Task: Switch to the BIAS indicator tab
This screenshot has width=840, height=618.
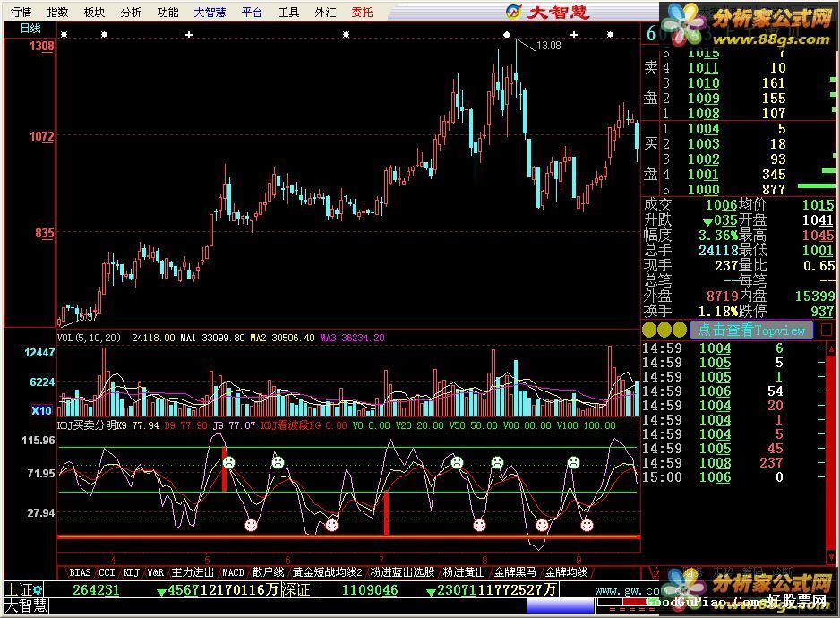Action: (80, 572)
